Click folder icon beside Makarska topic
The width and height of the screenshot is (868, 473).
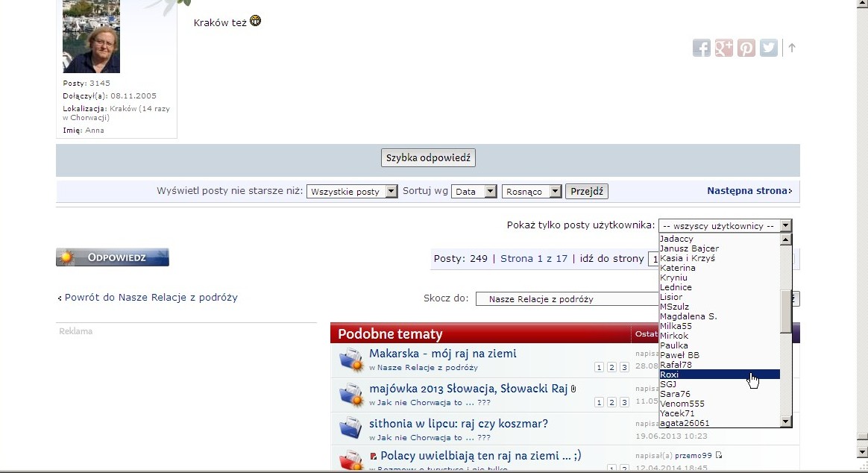click(x=350, y=360)
